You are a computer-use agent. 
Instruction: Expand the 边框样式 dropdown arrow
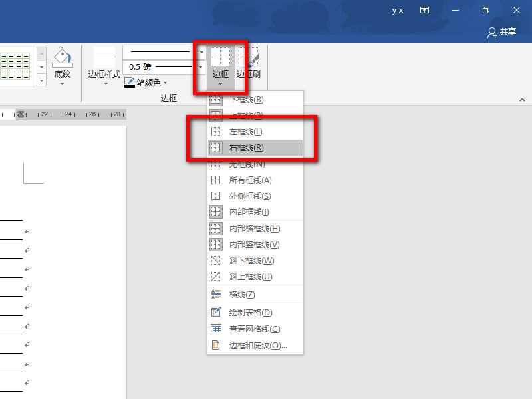tap(106, 84)
